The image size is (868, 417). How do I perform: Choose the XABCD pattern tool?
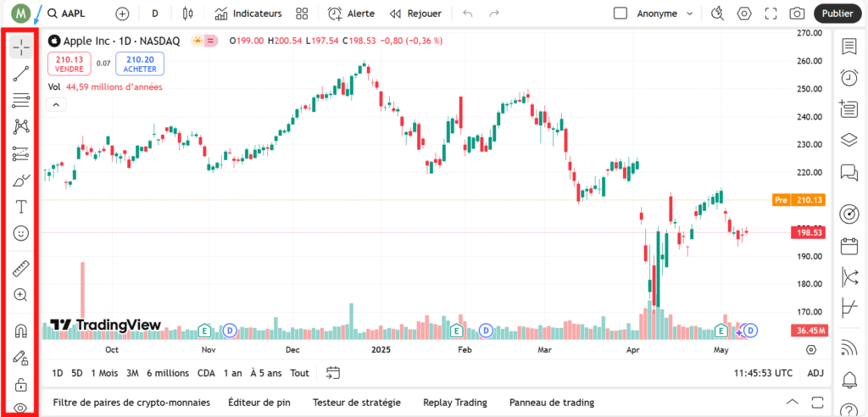coord(21,127)
